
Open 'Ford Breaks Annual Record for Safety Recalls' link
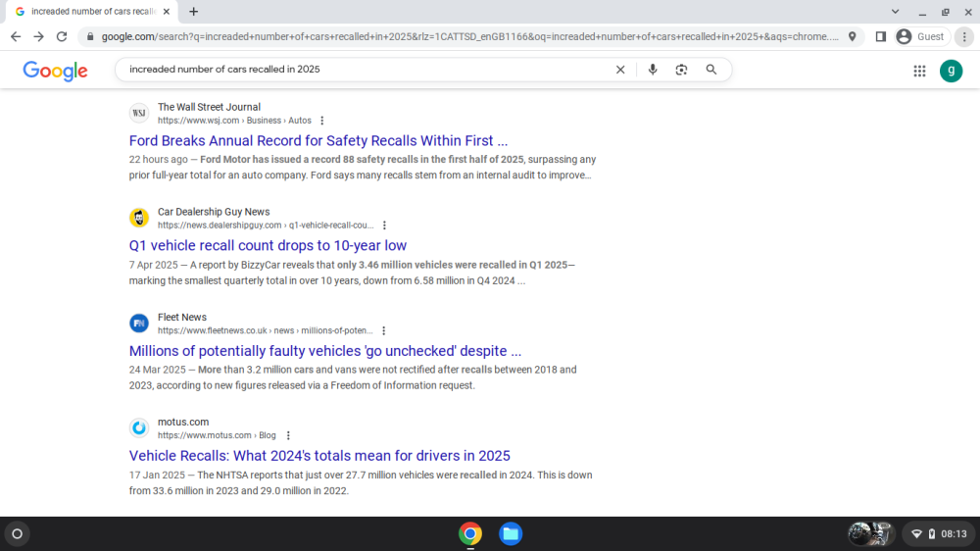tap(318, 141)
